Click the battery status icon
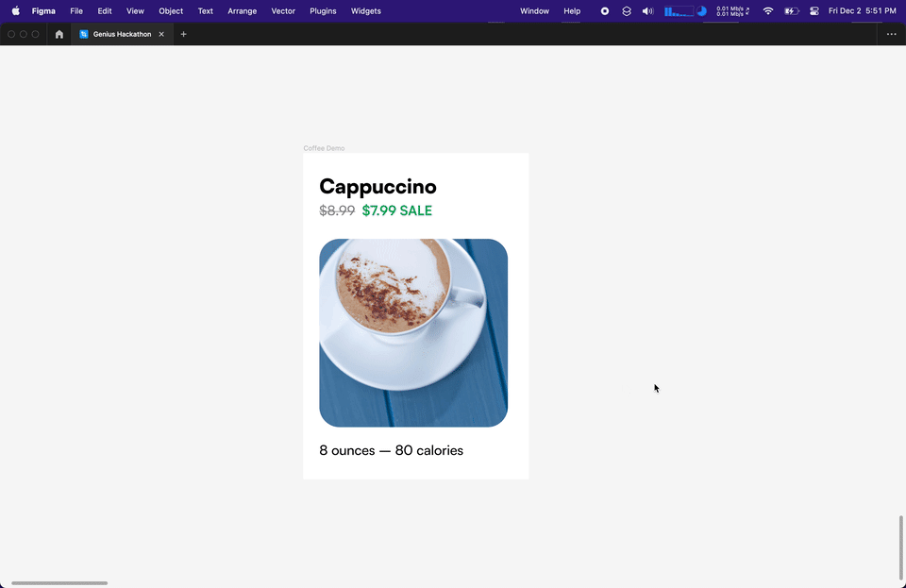This screenshot has width=906, height=588. (x=792, y=10)
